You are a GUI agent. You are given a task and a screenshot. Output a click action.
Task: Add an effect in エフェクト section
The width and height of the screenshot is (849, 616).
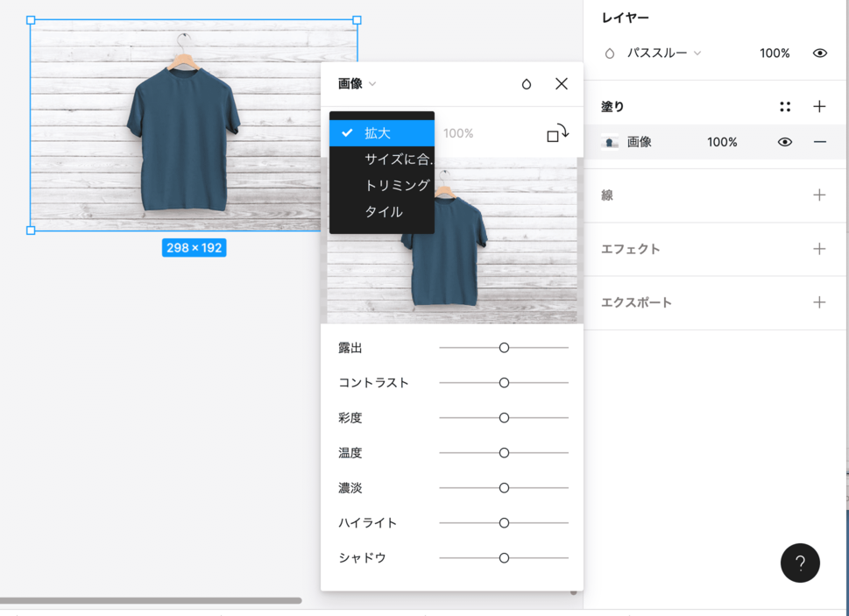point(819,249)
